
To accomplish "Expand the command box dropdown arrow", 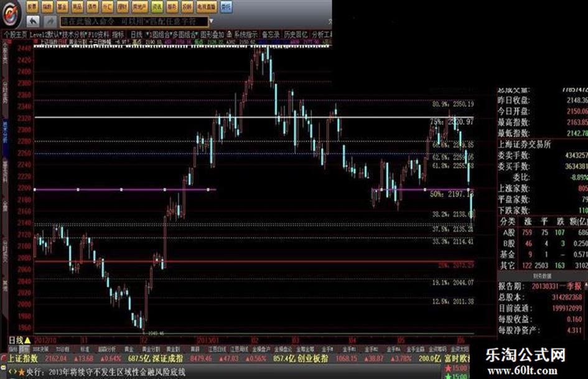I will point(212,21).
